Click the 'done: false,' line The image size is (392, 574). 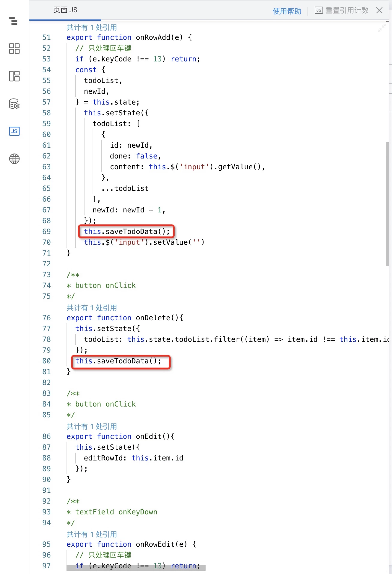point(135,156)
